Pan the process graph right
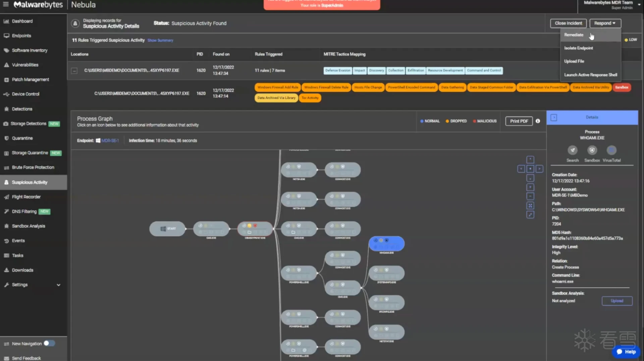Viewport: 644px width, 361px height. coord(539,169)
